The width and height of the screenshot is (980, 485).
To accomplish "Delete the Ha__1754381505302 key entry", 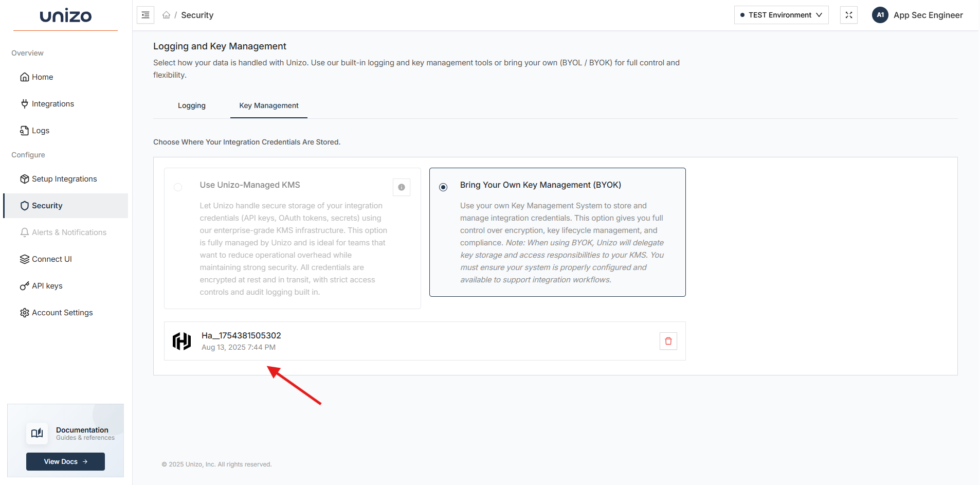I will [668, 341].
